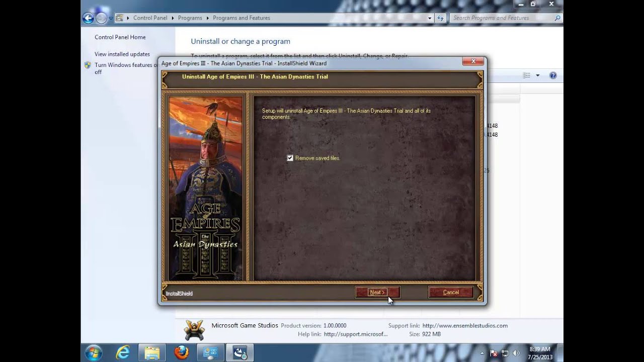Screen dimensions: 644x362
Task: Click Programs in the address breadcrumb
Action: point(190,18)
